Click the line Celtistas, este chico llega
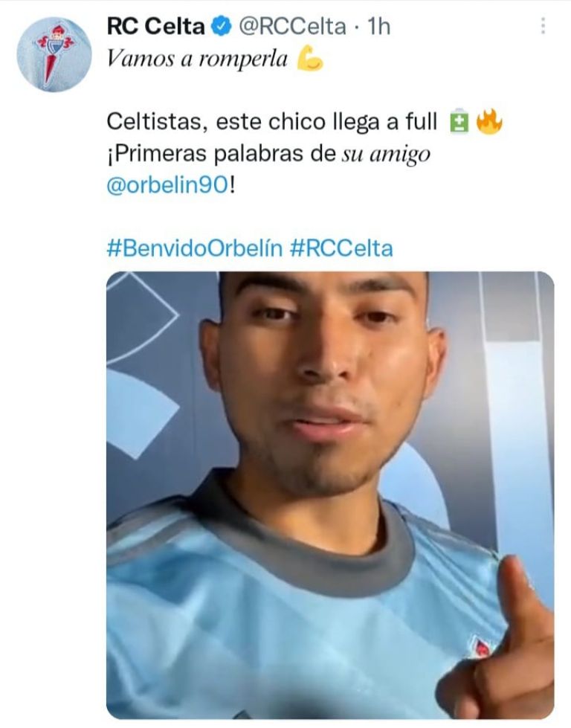The image size is (571, 728). click(271, 122)
